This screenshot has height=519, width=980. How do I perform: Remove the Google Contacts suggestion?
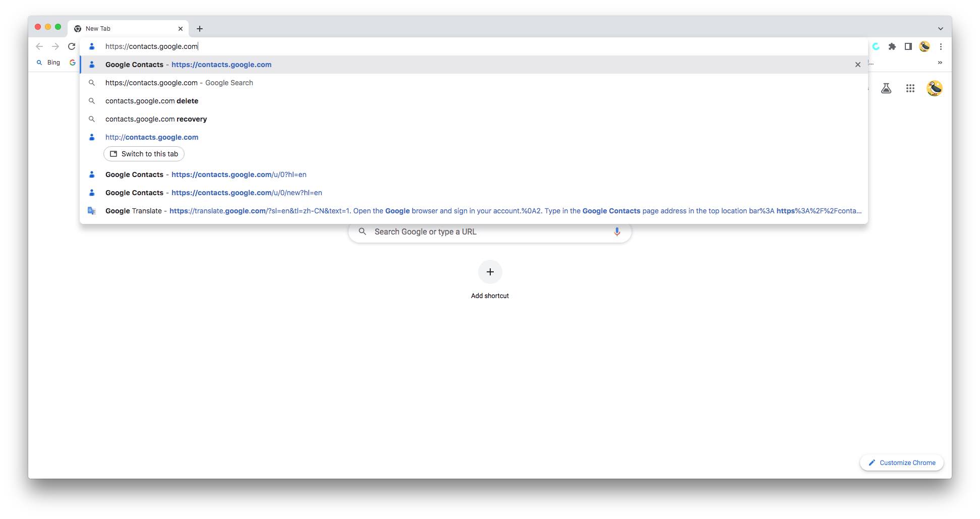pyautogui.click(x=858, y=65)
